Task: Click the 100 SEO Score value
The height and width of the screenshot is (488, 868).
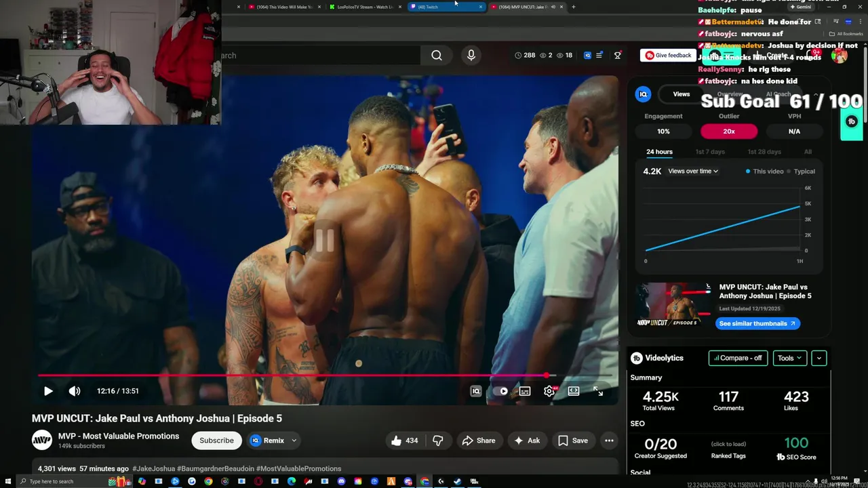Action: tap(796, 443)
